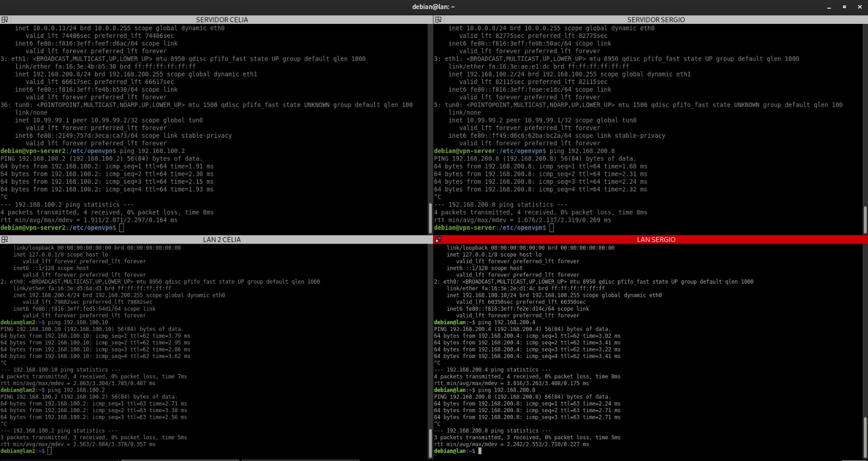This screenshot has height=461, width=868.
Task: Focus the LAN 2 CELIA title bar
Action: coord(222,239)
